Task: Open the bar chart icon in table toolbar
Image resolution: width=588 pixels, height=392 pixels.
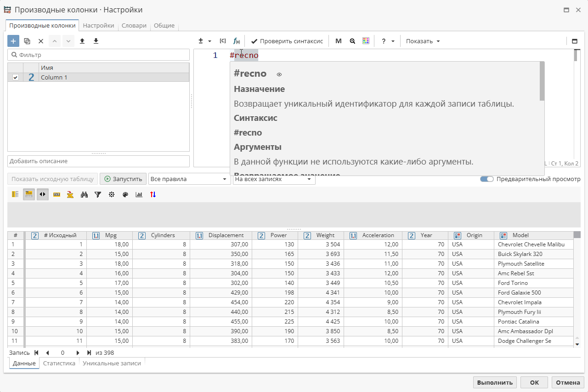Action: pos(139,194)
